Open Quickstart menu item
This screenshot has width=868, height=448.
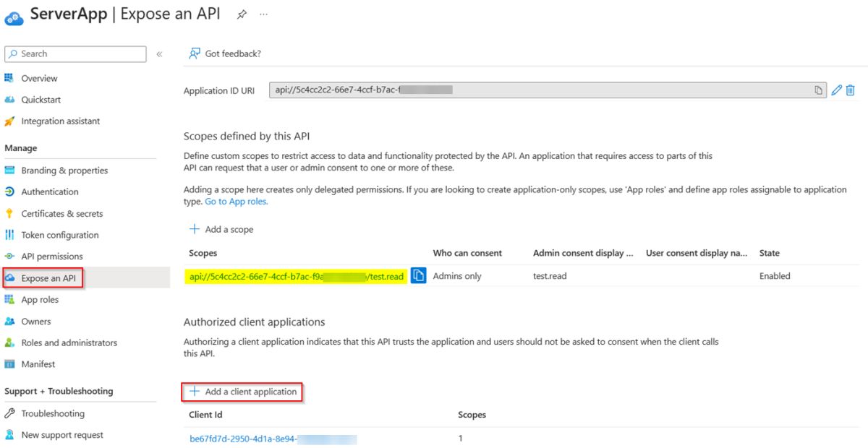coord(41,100)
